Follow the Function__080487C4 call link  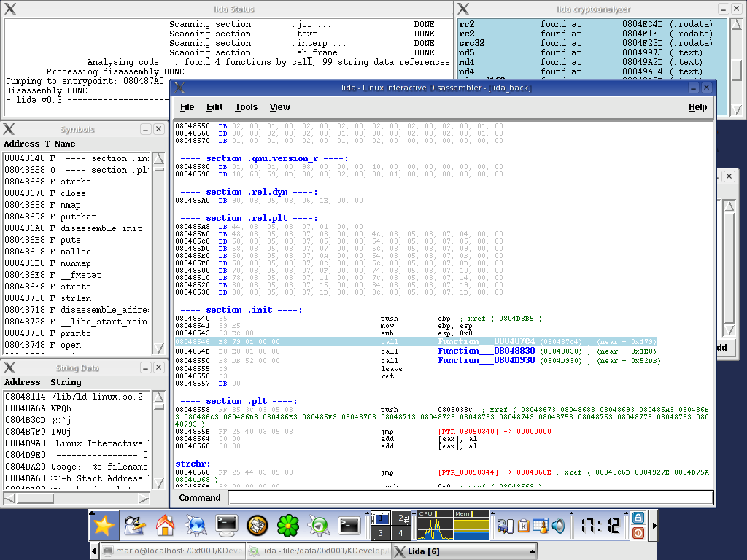click(487, 341)
